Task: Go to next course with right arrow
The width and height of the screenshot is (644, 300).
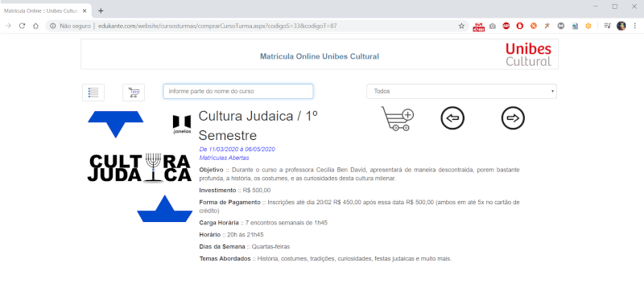Action: [513, 118]
